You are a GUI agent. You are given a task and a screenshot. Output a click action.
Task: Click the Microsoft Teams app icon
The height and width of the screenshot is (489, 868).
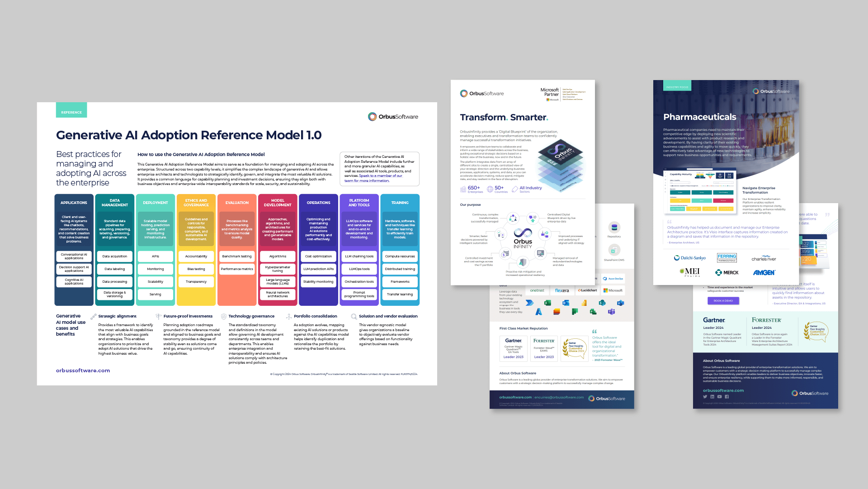(611, 312)
